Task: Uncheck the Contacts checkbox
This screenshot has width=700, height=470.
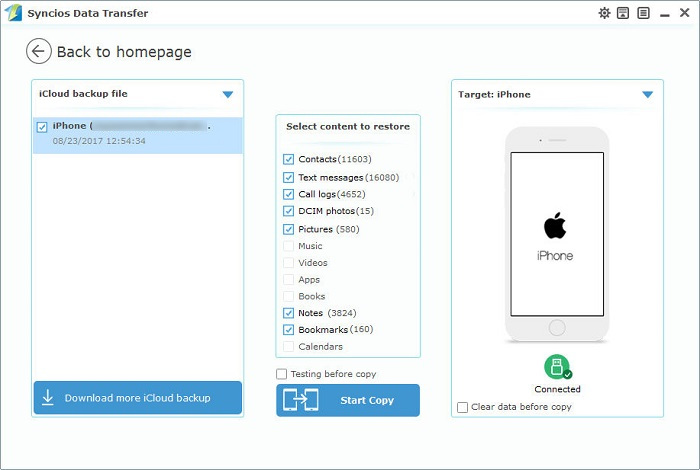Action: pyautogui.click(x=288, y=159)
